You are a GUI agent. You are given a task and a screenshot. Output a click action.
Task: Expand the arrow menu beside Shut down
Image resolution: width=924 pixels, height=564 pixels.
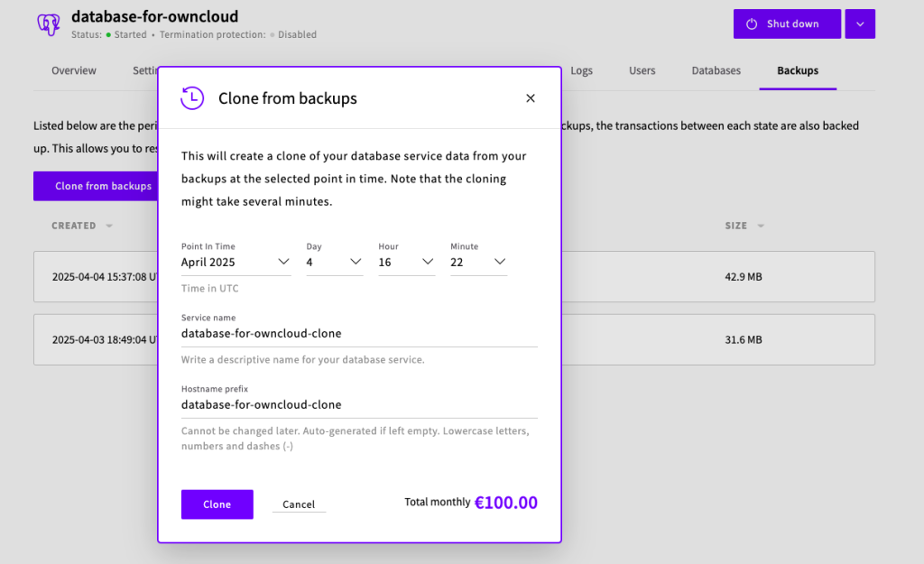[860, 24]
